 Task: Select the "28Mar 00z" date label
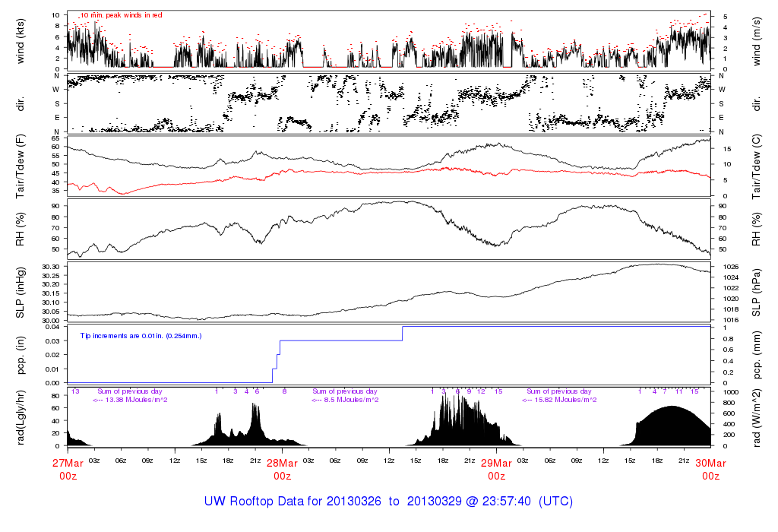click(283, 470)
